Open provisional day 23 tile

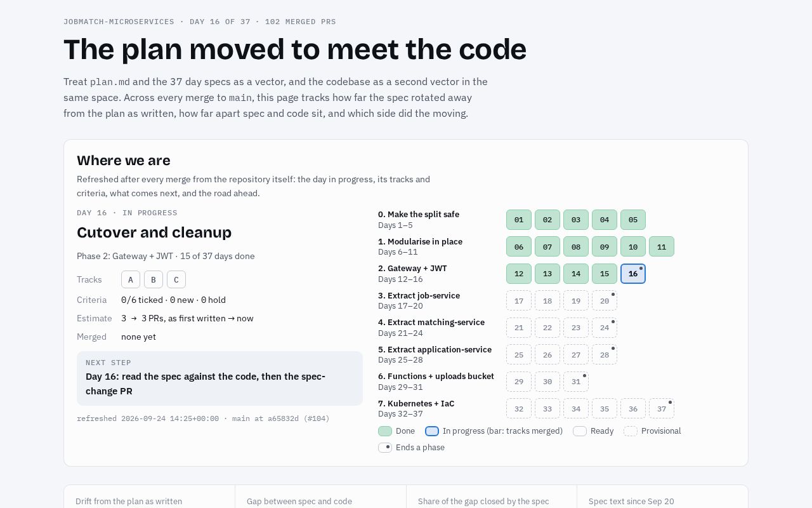tap(576, 328)
